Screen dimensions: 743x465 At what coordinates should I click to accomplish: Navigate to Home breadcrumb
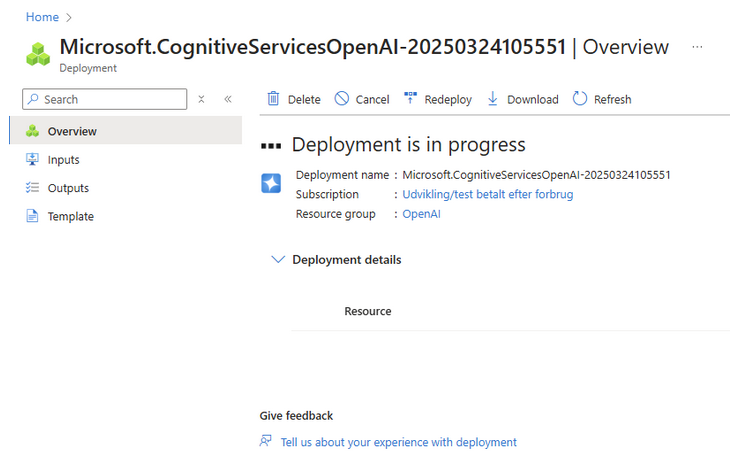[x=42, y=17]
